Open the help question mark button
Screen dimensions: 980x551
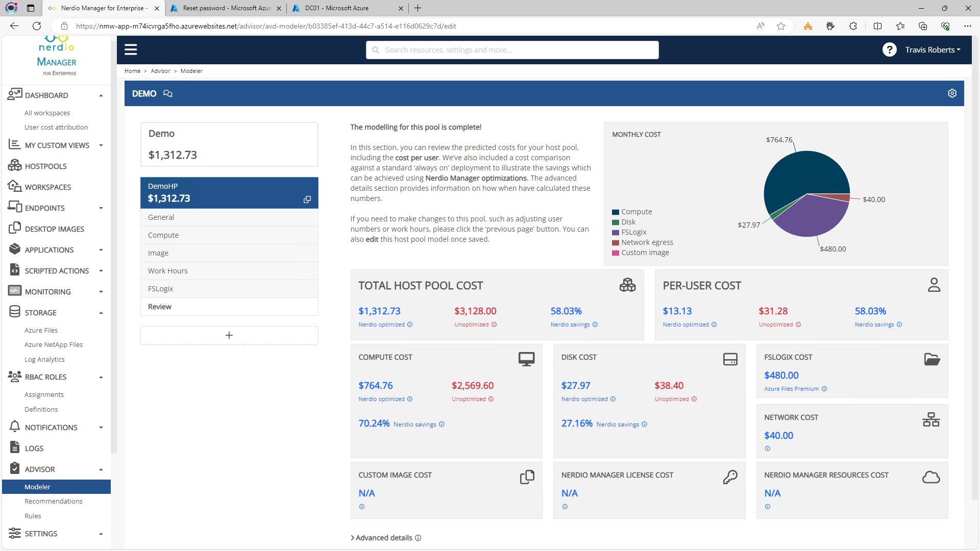(890, 49)
